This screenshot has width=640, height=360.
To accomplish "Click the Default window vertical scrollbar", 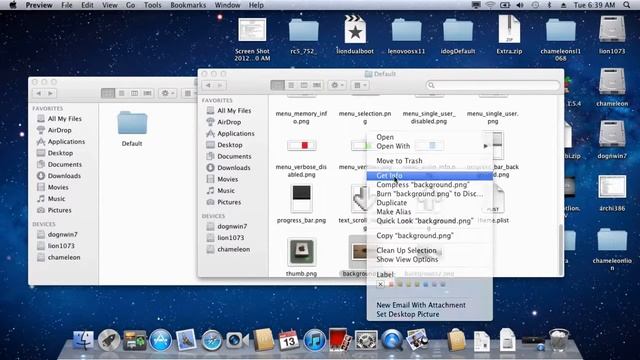I will tap(561, 248).
